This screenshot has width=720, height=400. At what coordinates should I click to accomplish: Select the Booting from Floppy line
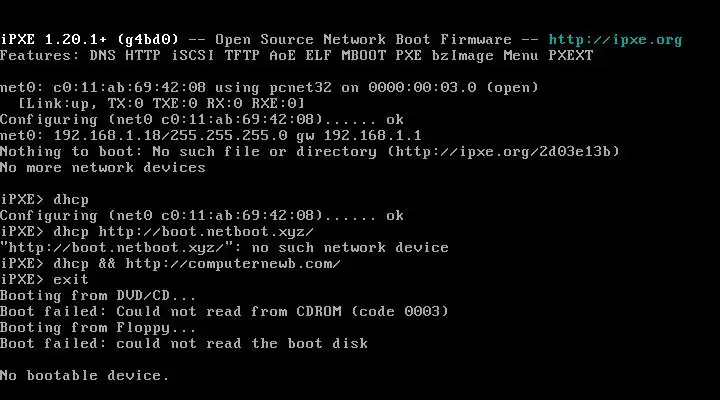click(x=98, y=328)
